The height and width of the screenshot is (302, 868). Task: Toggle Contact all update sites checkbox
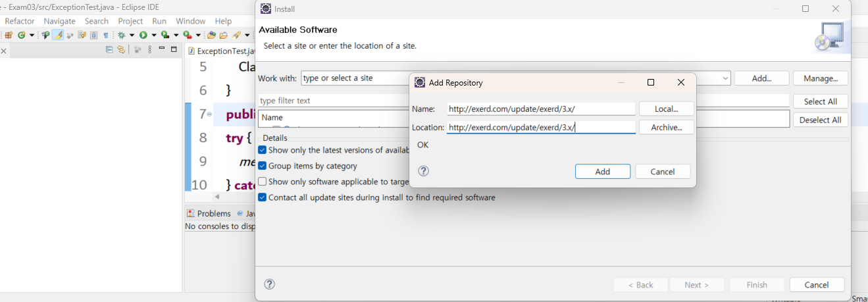tap(263, 197)
